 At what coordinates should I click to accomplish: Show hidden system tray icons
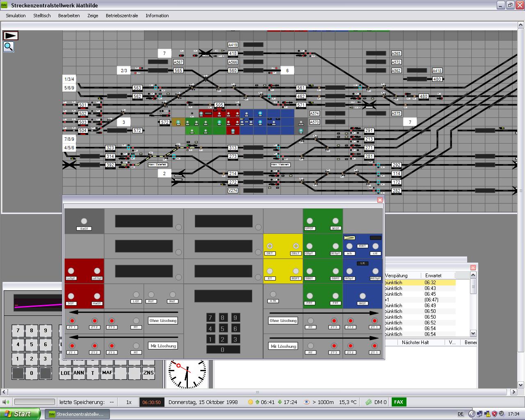(472, 414)
